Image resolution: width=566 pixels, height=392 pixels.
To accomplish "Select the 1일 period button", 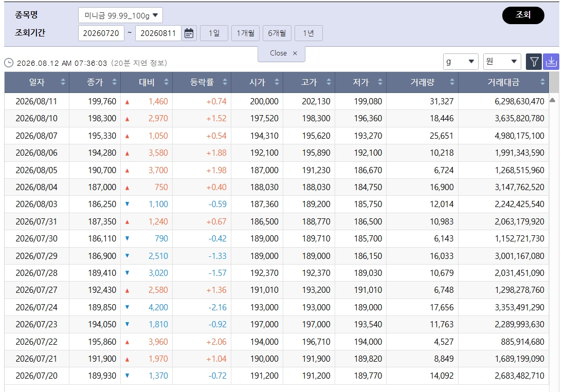I will click(214, 33).
